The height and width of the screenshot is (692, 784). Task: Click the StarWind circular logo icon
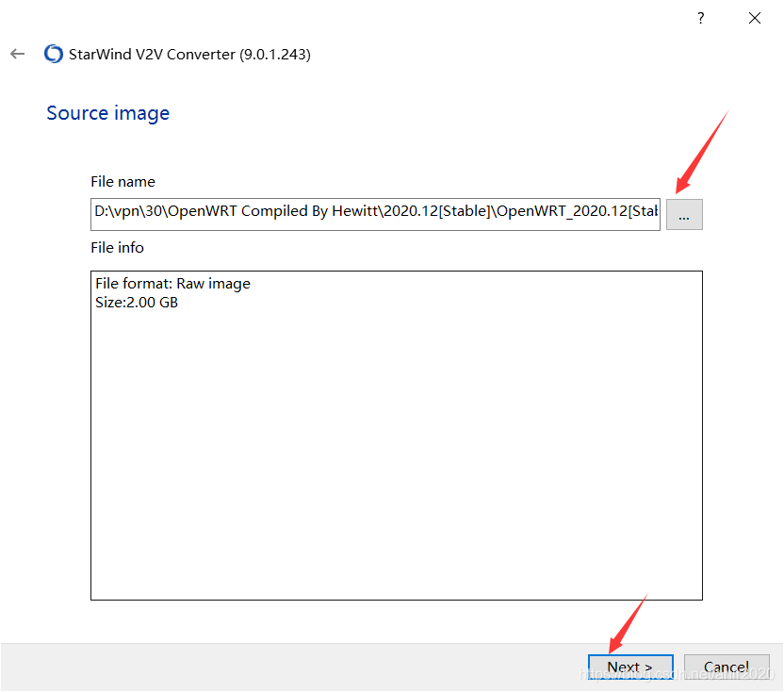pos(54,54)
